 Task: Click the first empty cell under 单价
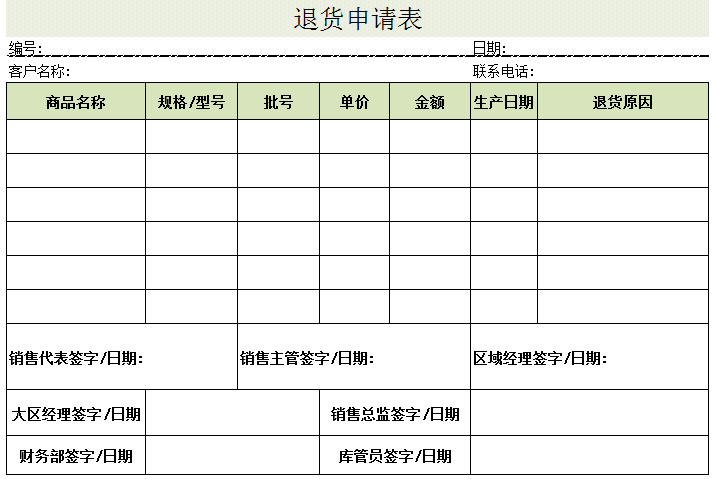[354, 136]
